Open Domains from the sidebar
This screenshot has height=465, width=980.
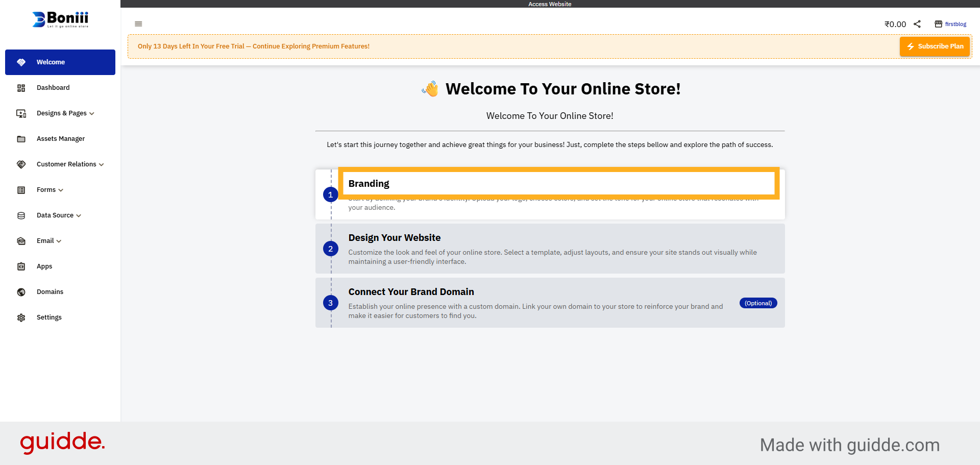click(x=50, y=291)
